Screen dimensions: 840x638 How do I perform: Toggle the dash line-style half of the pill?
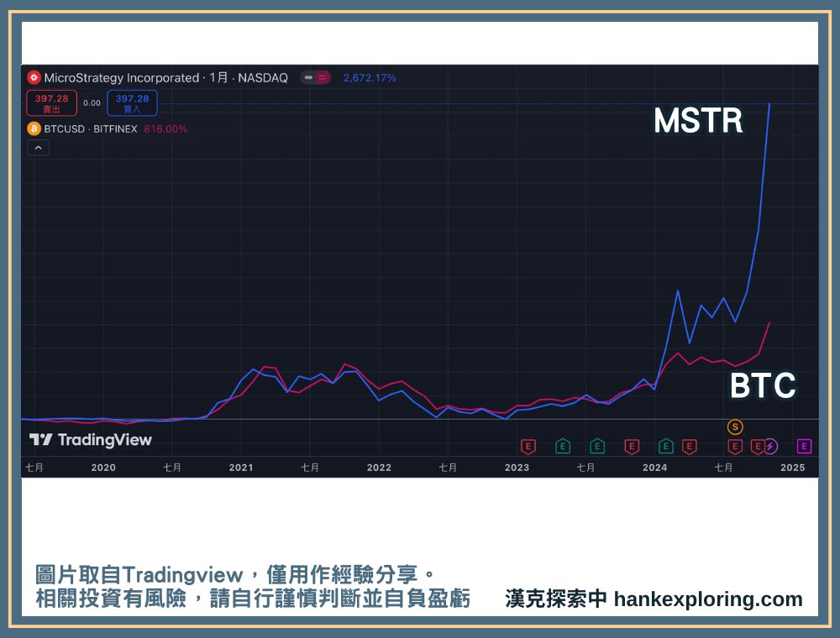[x=308, y=77]
